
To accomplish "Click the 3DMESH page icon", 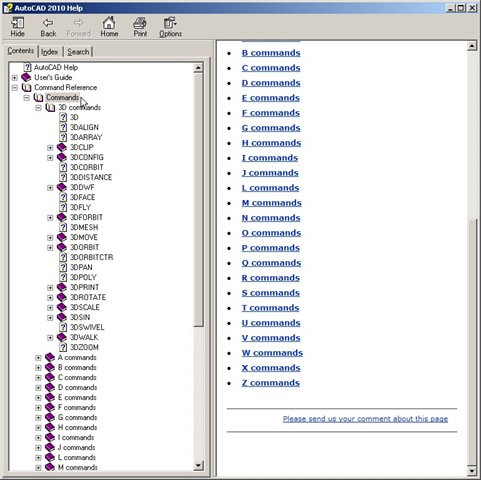I will click(x=63, y=227).
